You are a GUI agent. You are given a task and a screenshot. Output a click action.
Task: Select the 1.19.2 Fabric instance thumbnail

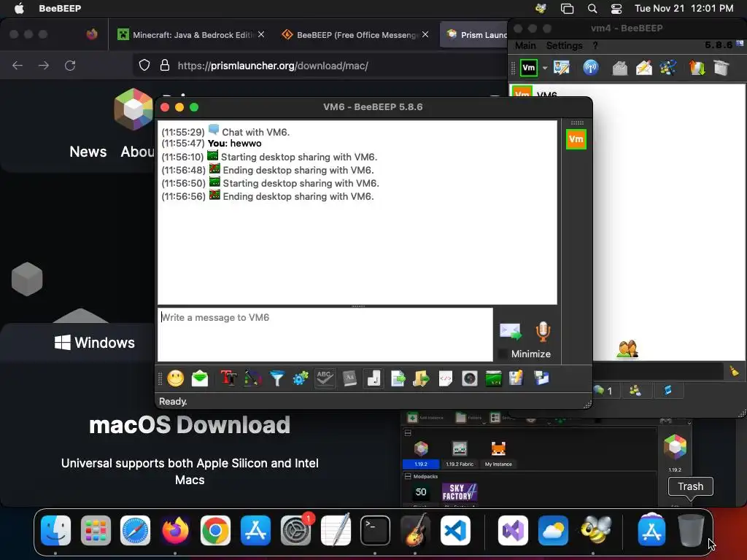pos(460,453)
